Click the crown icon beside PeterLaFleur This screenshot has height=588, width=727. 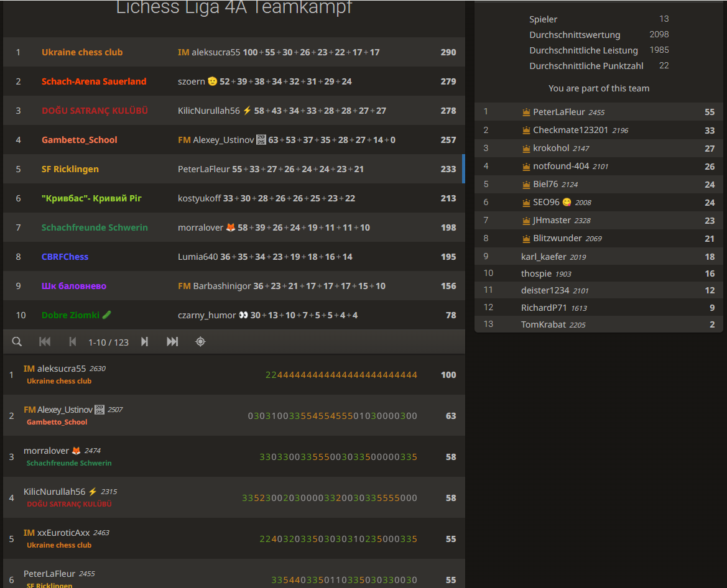tap(526, 113)
